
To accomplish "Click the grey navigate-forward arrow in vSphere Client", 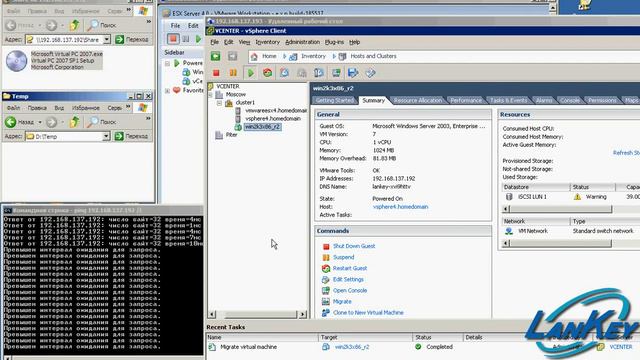I will point(232,56).
